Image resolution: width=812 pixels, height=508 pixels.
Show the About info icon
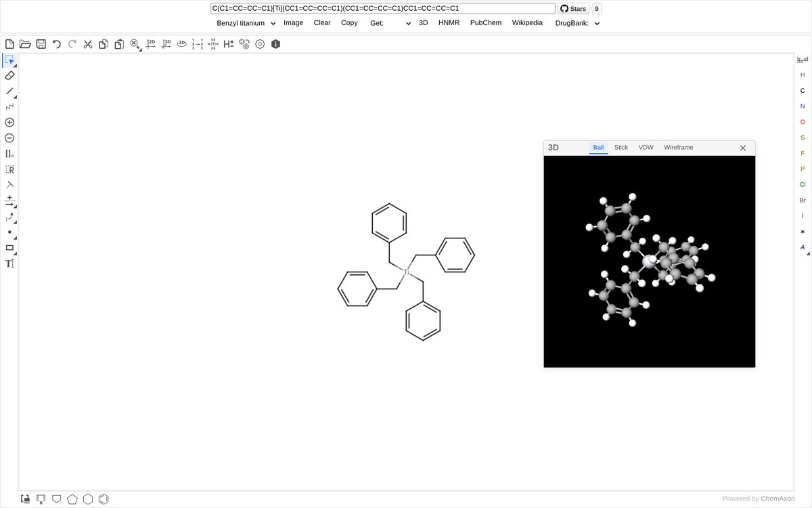click(x=275, y=44)
